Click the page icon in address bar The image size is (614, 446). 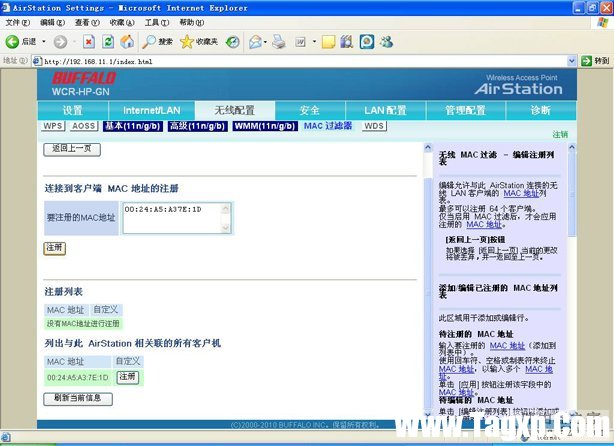(37, 61)
